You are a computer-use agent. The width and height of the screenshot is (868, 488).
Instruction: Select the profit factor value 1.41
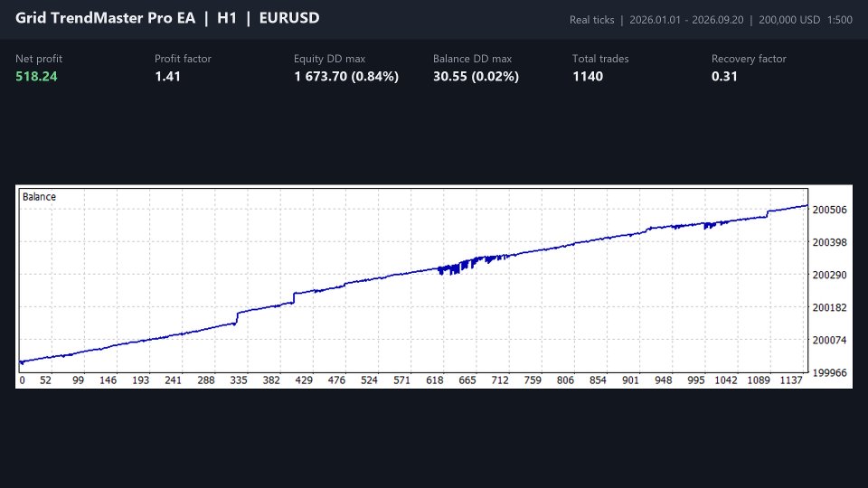click(168, 76)
